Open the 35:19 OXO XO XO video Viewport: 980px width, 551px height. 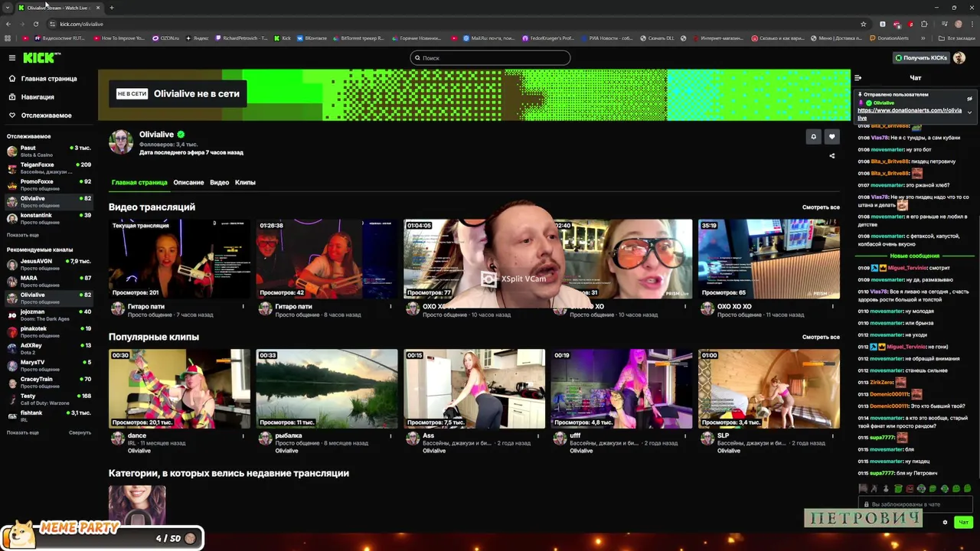769,259
